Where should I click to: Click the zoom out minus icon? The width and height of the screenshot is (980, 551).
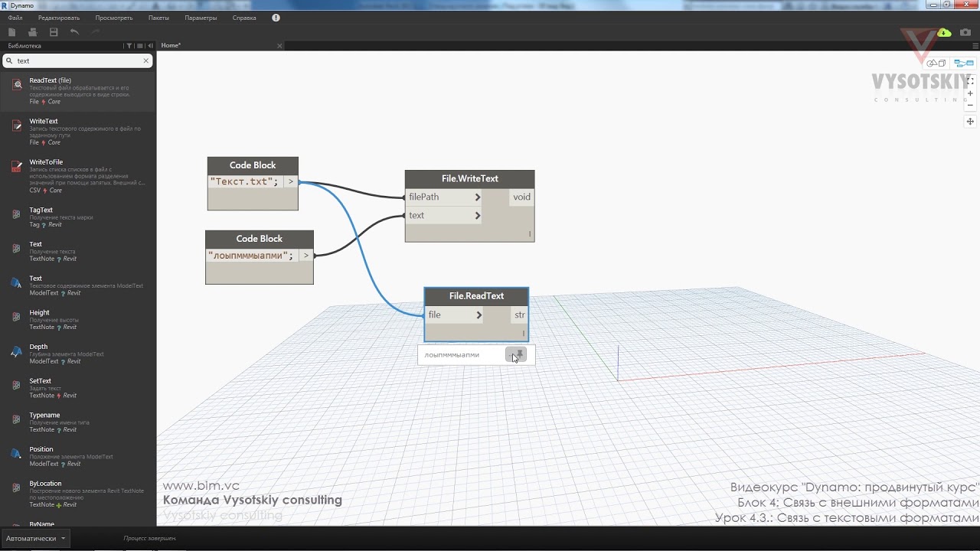(x=970, y=106)
